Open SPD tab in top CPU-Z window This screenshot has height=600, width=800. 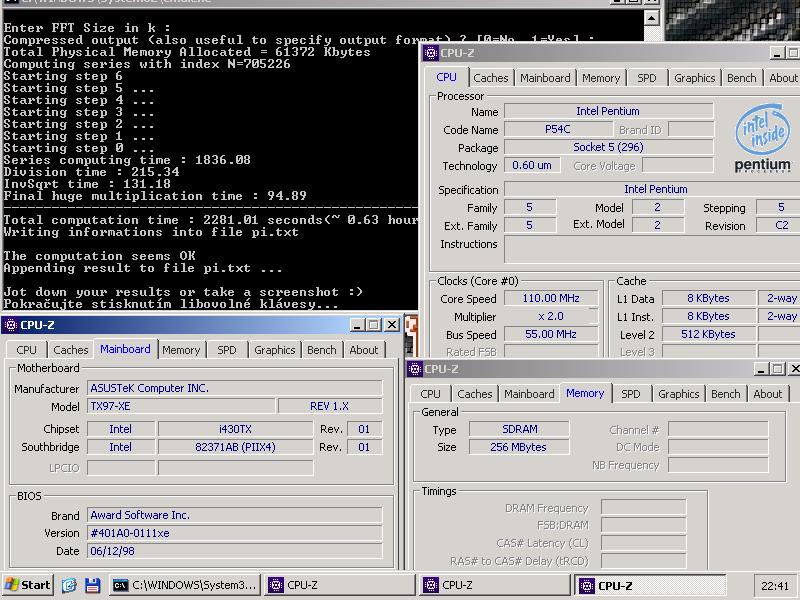[x=646, y=78]
